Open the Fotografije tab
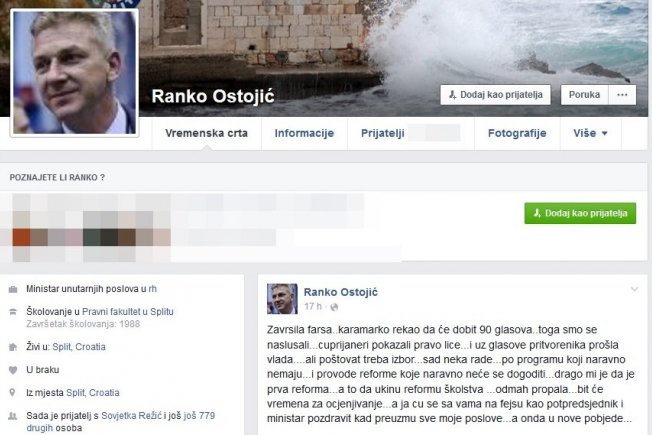Image resolution: width=652 pixels, height=435 pixels. 517,133
